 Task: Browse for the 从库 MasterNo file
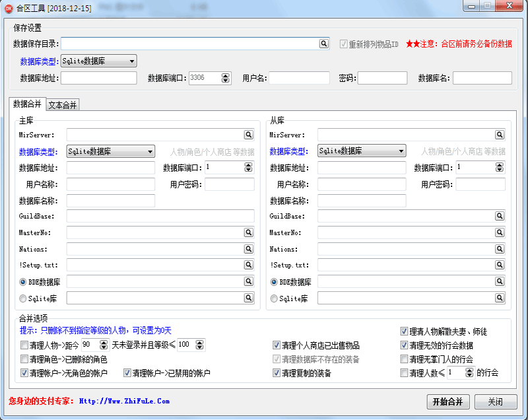(x=500, y=232)
